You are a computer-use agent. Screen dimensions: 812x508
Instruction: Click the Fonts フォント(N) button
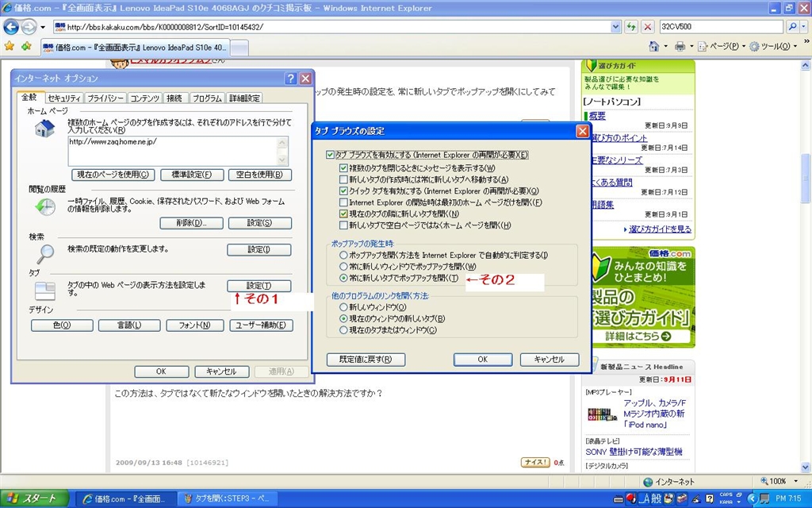tap(195, 325)
